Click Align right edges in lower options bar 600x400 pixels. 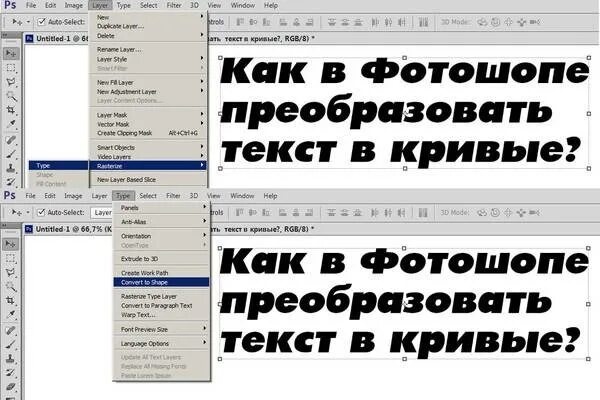click(309, 212)
